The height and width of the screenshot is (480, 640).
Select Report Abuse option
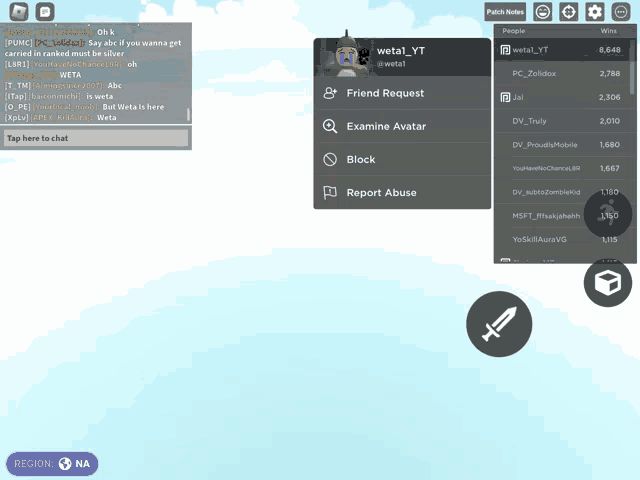pos(402,192)
